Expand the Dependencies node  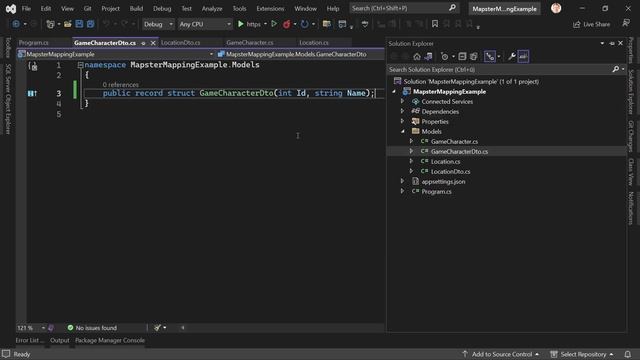click(x=402, y=111)
